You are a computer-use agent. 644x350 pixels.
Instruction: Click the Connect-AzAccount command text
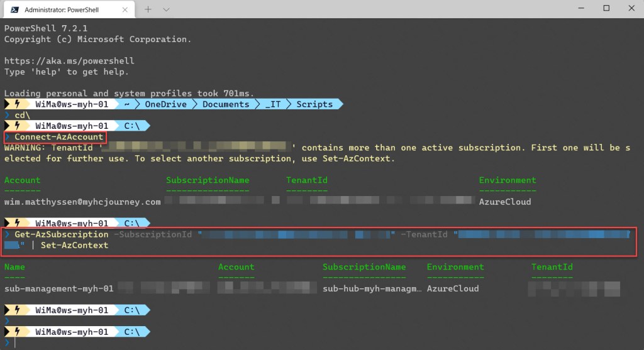(x=58, y=137)
